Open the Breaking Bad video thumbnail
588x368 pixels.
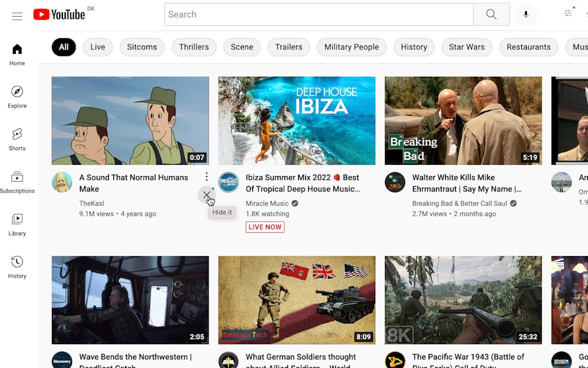(x=464, y=121)
